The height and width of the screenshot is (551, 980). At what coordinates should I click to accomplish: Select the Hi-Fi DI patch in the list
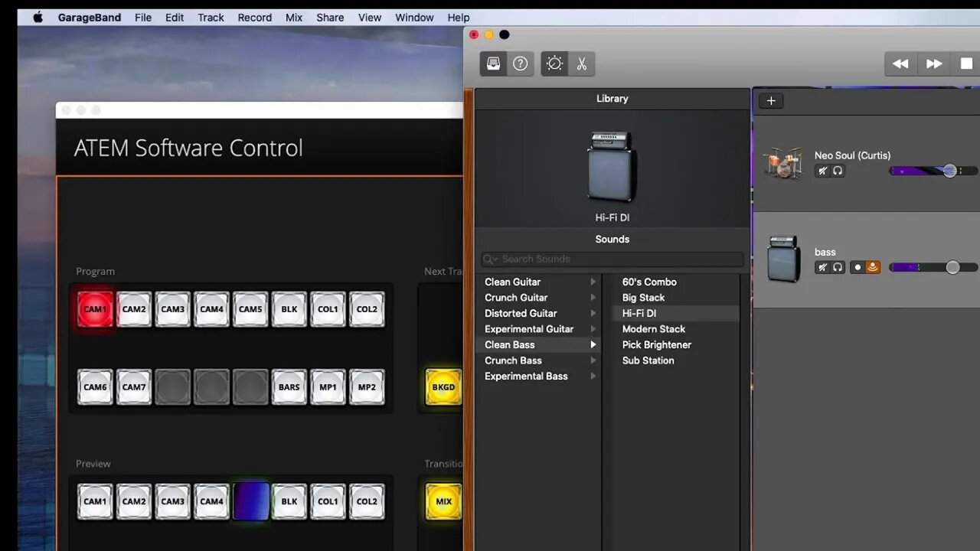[639, 313]
